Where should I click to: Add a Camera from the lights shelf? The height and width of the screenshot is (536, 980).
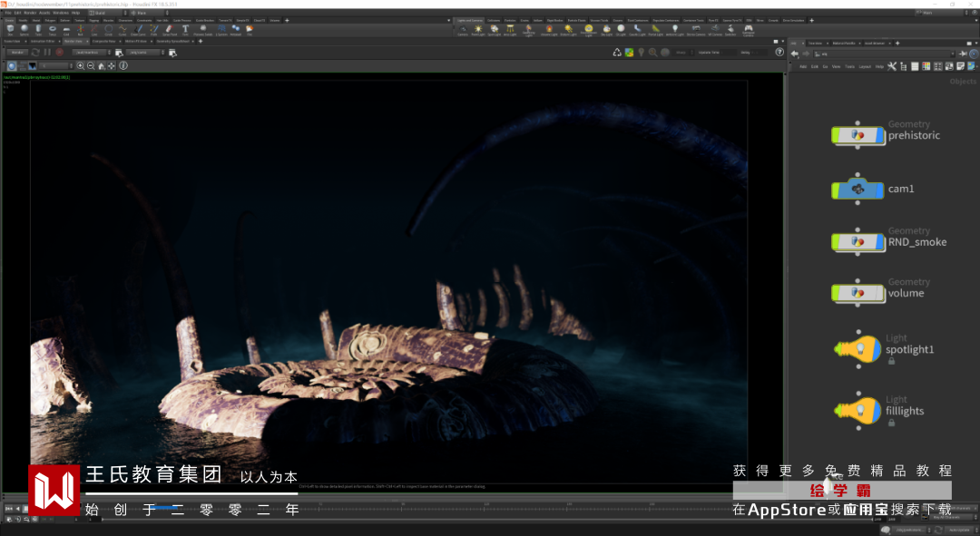[463, 30]
